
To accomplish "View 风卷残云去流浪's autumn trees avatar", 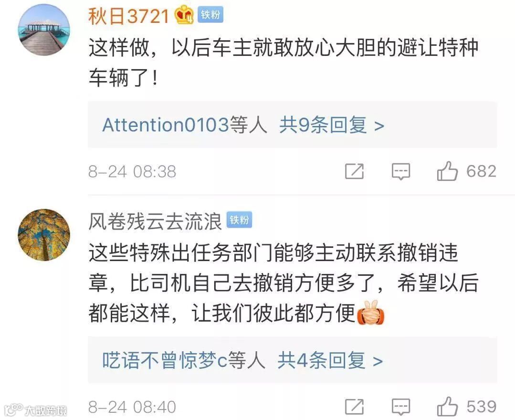I will pyautogui.click(x=44, y=235).
